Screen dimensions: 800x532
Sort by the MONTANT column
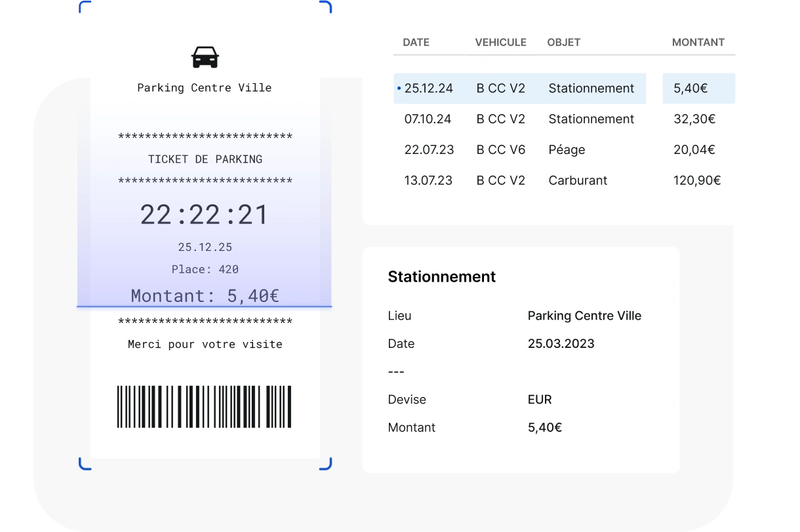click(x=698, y=42)
